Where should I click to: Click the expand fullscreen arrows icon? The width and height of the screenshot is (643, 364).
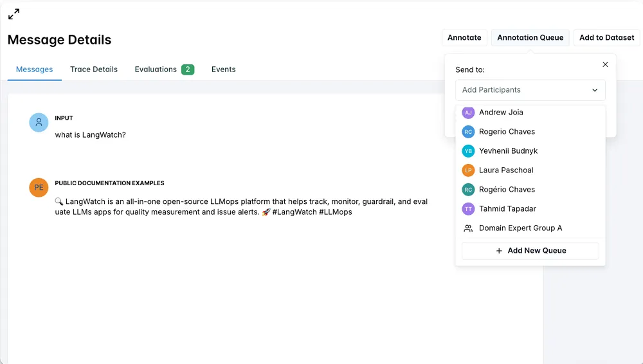14,14
